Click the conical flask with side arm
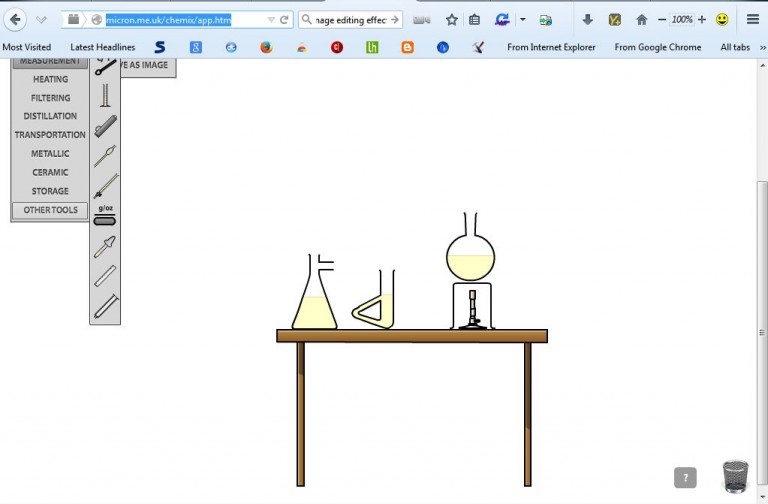768x504 pixels. tap(314, 292)
